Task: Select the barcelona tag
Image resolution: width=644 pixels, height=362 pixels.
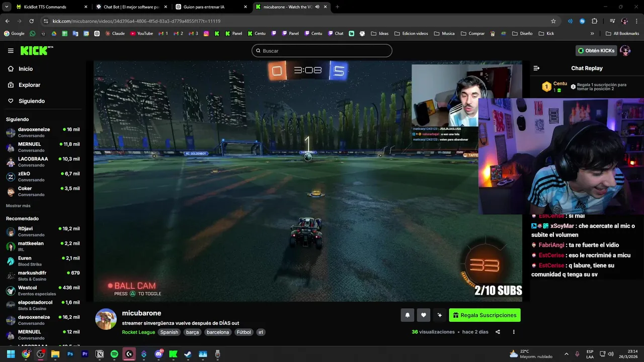Action: coord(218,332)
